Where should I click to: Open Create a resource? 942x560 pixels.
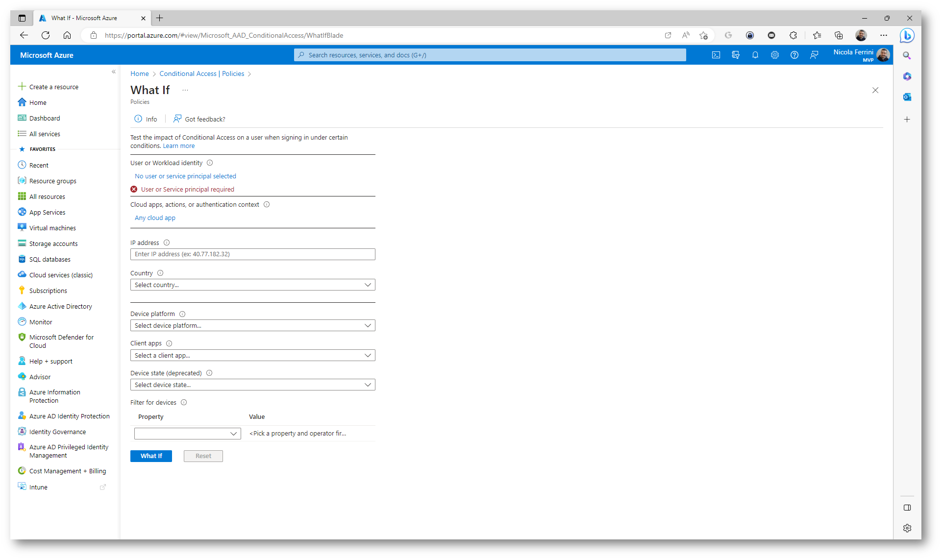(48, 87)
